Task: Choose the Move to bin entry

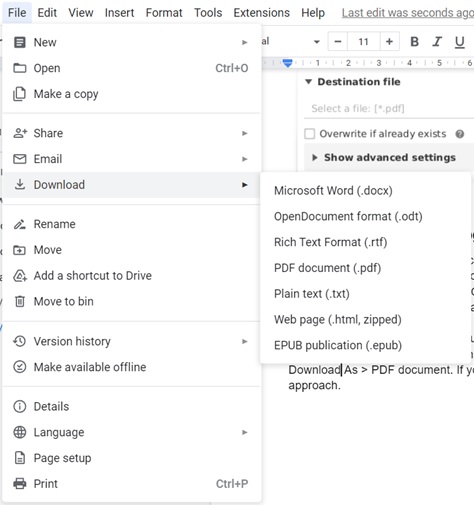Action: [132, 301]
